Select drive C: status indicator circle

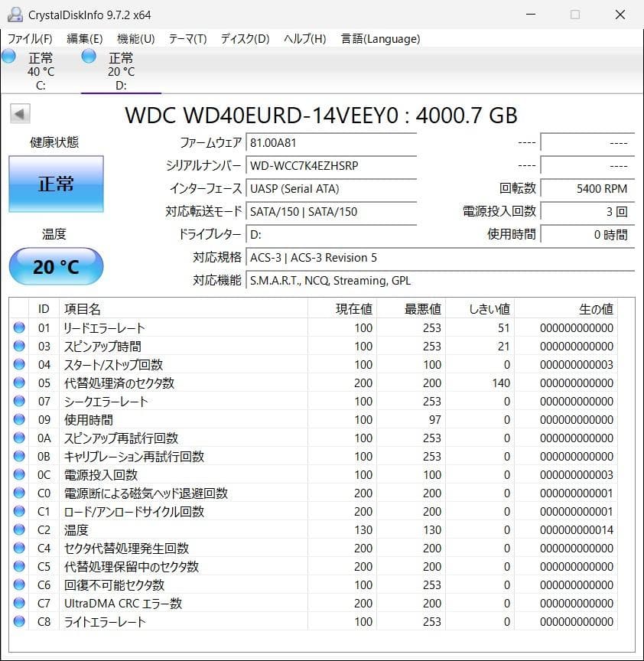(8, 56)
